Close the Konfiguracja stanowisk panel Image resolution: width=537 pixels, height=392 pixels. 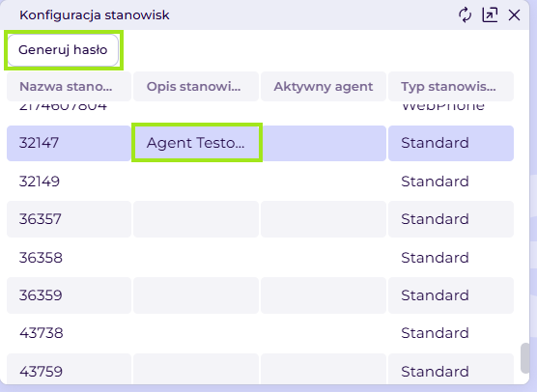coord(514,15)
